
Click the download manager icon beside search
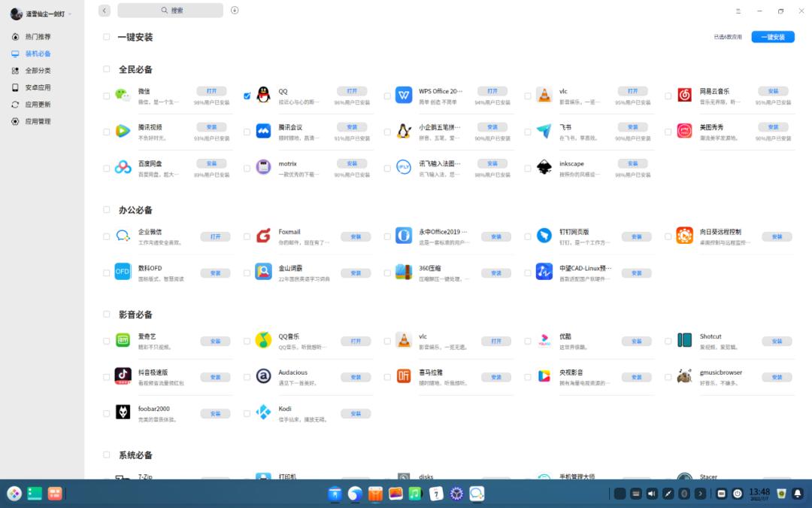235,11
